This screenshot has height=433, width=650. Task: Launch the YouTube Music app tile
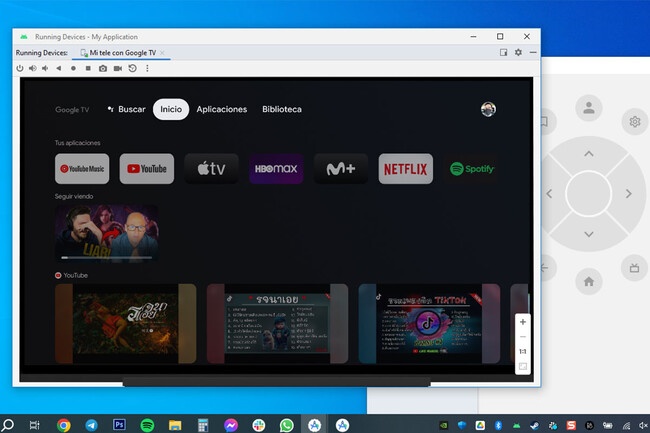82,169
